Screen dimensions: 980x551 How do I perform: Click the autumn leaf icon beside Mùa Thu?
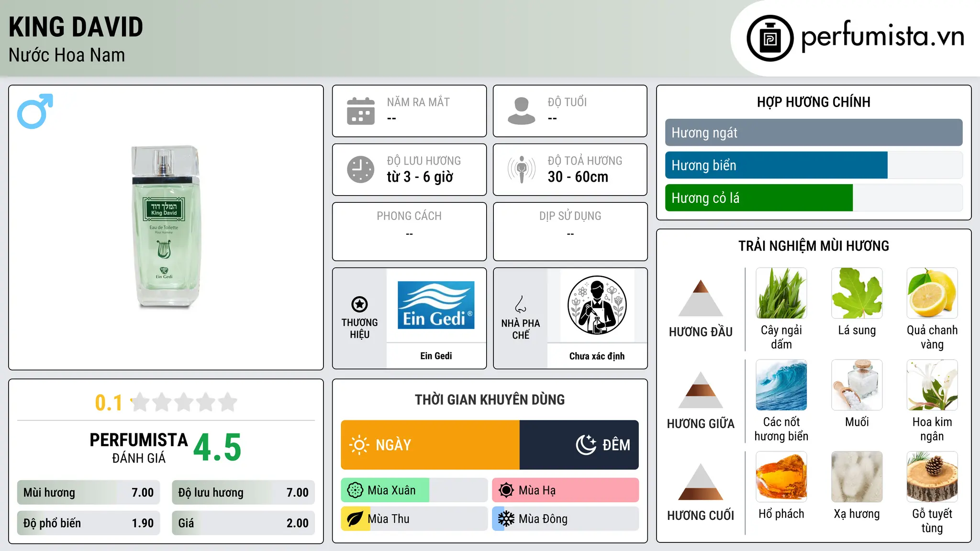(355, 519)
